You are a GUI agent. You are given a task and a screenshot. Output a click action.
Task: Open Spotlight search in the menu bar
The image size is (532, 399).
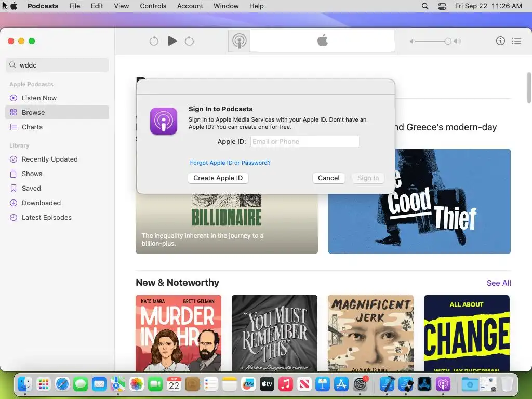425,6
